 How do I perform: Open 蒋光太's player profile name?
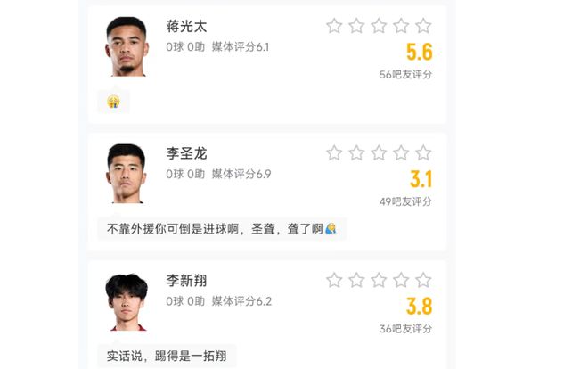[x=186, y=26]
